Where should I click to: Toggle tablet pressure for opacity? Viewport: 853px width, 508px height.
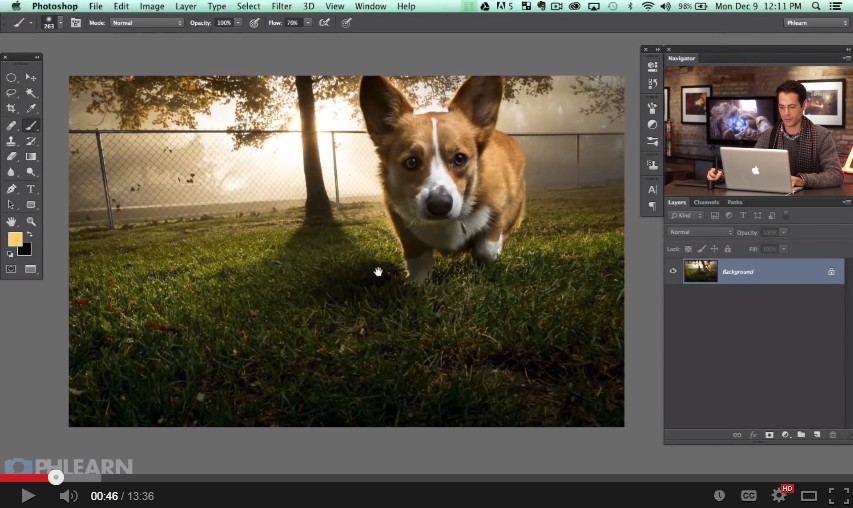[254, 23]
